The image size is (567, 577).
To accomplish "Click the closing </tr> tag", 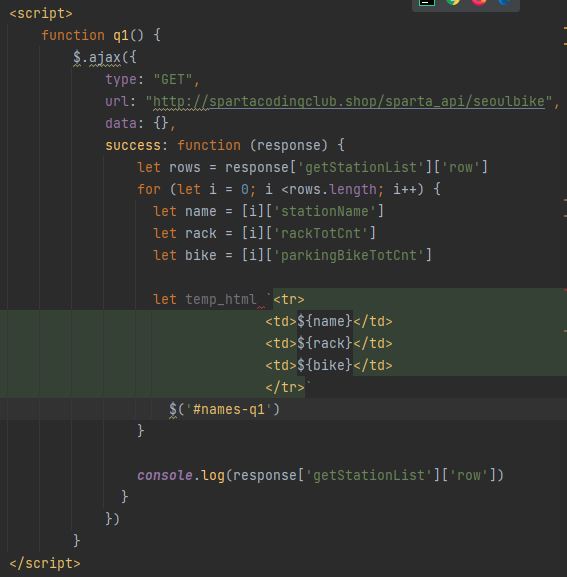I will (x=285, y=387).
